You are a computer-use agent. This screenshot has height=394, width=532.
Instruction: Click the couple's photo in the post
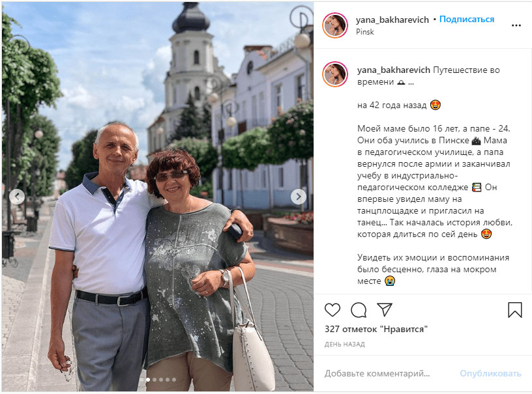click(157, 197)
